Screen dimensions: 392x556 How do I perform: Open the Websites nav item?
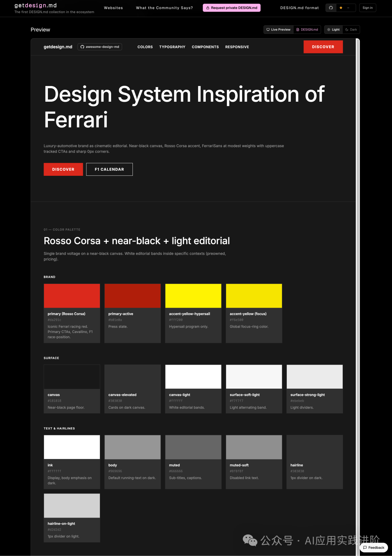click(x=113, y=8)
